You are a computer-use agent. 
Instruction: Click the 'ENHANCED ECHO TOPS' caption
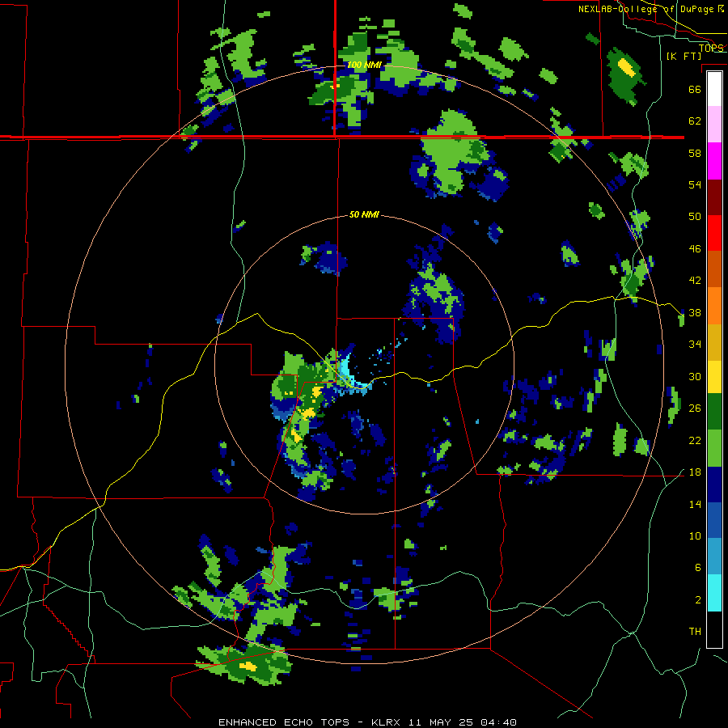(284, 722)
